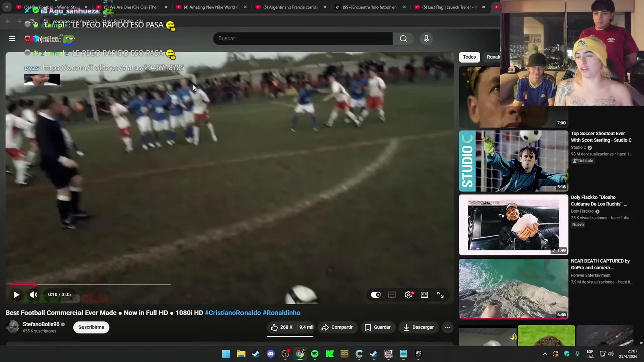Close the We Are One tab
The image size is (644, 362).
(x=166, y=7)
